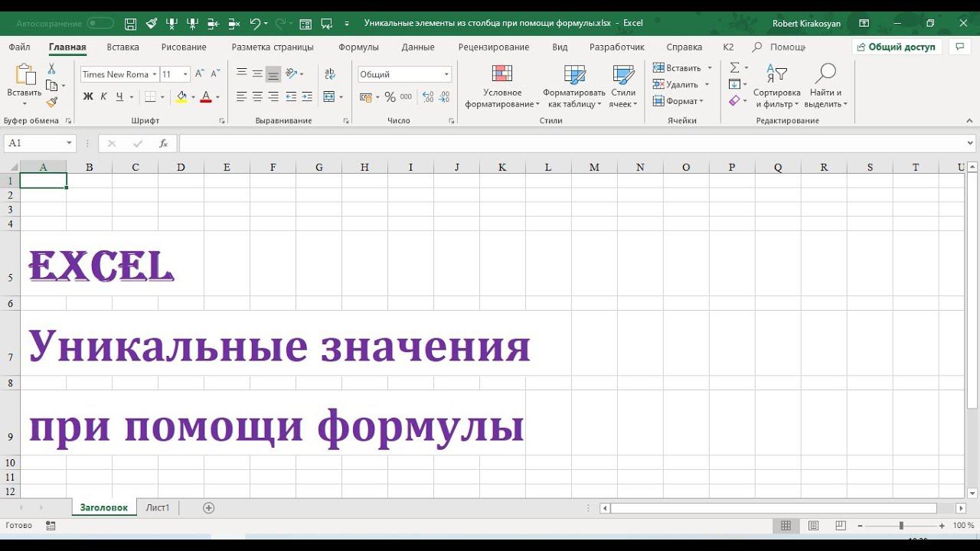Image resolution: width=980 pixels, height=551 pixels.
Task: Enable wrap text in the cell
Action: point(330,74)
